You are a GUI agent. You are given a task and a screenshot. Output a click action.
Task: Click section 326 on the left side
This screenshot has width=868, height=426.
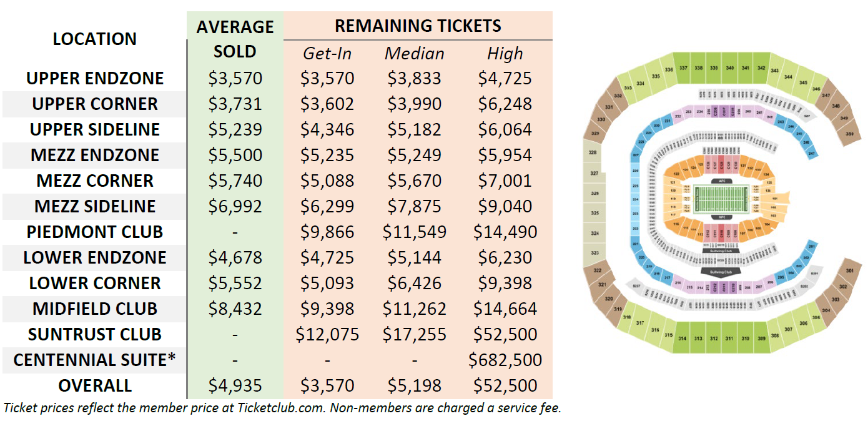tap(594, 194)
